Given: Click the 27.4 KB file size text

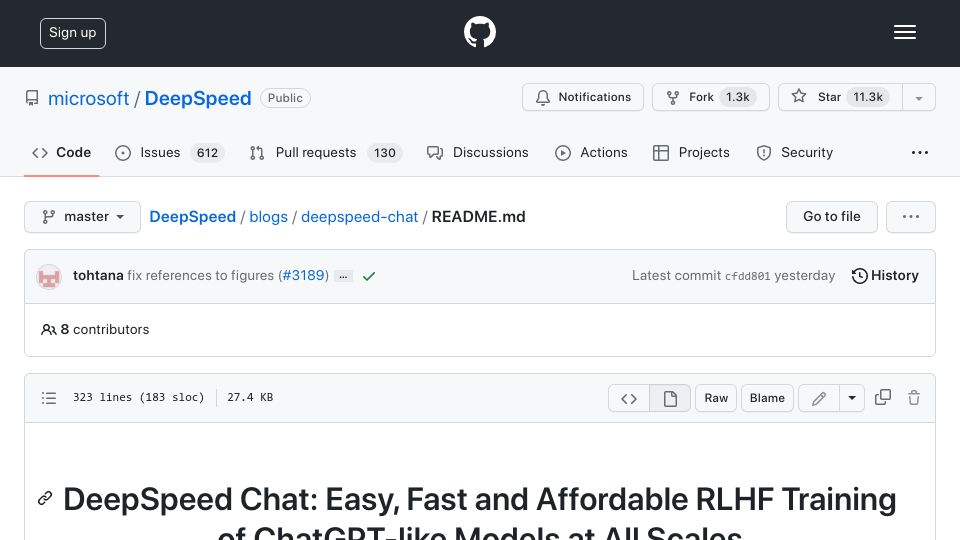Looking at the screenshot, I should tap(250, 397).
